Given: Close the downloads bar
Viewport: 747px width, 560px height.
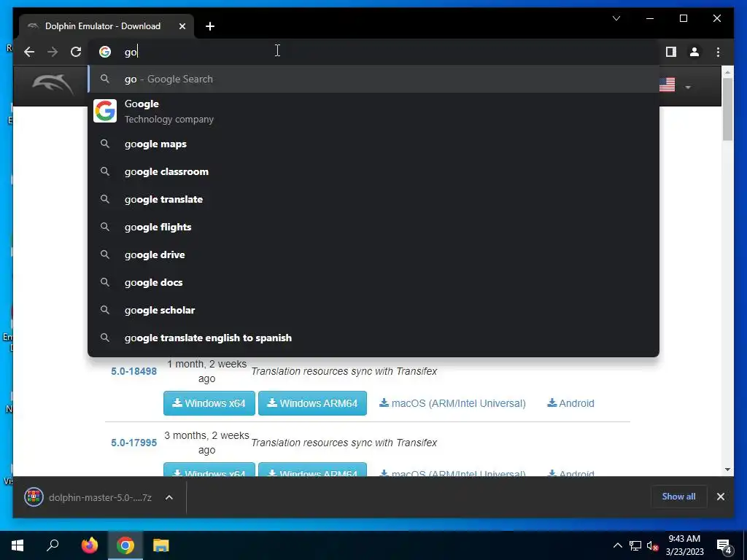Looking at the screenshot, I should coord(720,497).
